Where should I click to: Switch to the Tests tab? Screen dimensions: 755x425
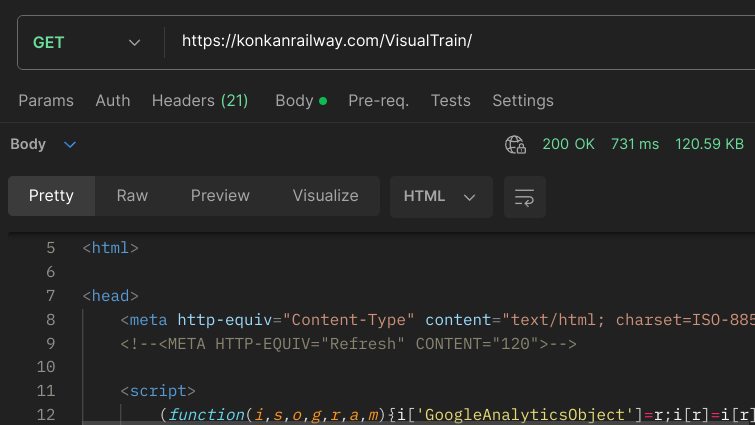(x=451, y=101)
